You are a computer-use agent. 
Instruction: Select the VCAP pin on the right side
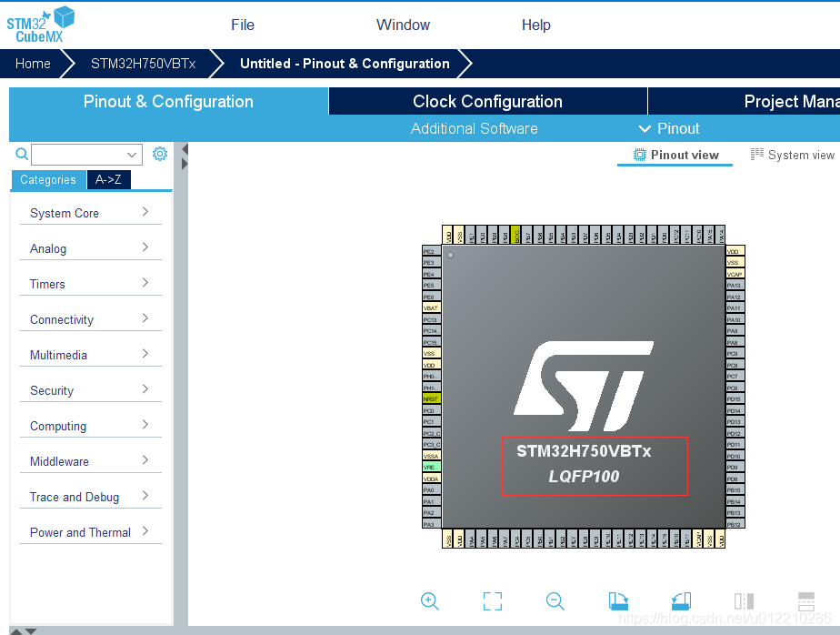pos(735,274)
